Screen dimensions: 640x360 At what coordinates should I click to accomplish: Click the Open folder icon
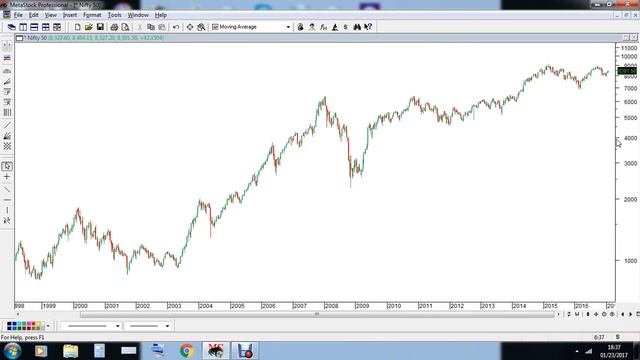coord(89,27)
